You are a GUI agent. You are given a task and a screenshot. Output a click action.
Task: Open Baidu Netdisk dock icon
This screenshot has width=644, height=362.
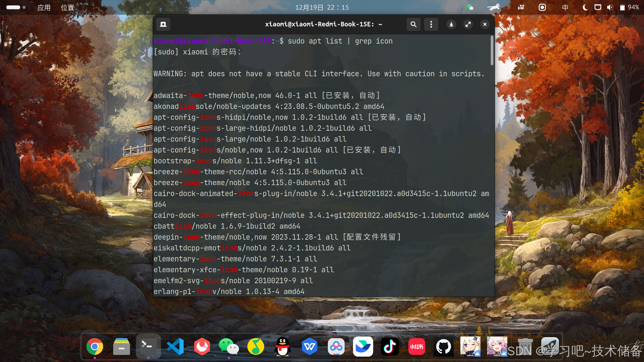(x=336, y=347)
